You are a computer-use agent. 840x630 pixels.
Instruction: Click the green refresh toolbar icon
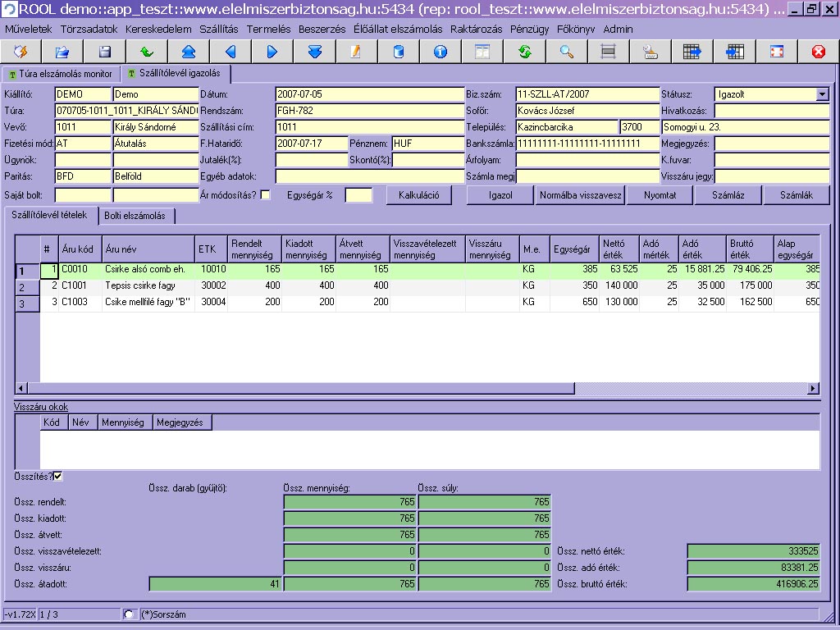point(524,52)
